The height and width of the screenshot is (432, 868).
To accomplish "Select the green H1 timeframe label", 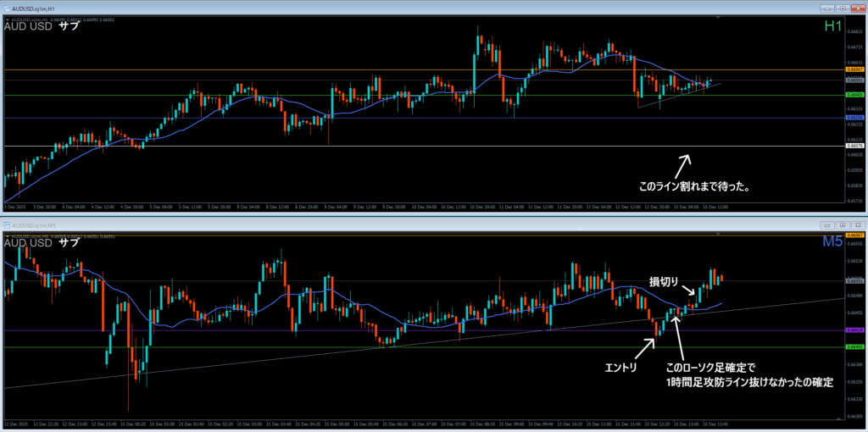I will [832, 27].
